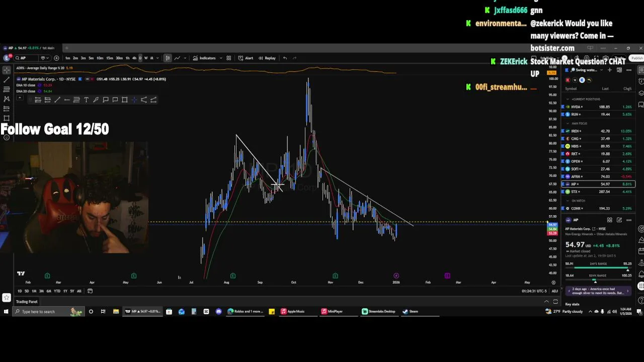Select the 1m timeframe
This screenshot has width=644, height=362.
tap(67, 58)
